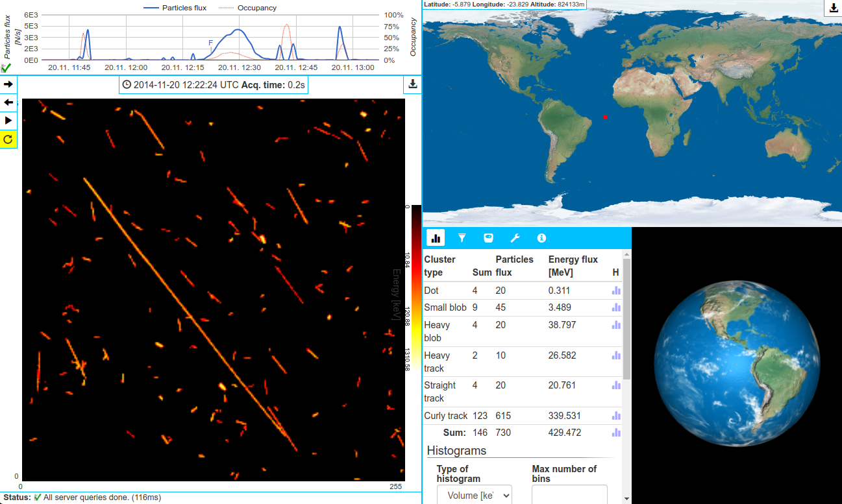Go to next frame with right arrow
The width and height of the screenshot is (842, 504).
click(x=8, y=84)
